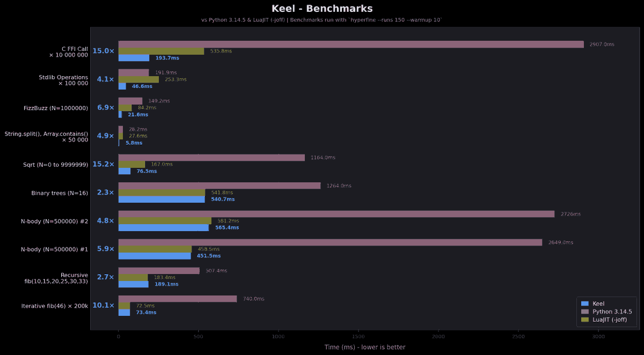The image size is (644, 355).
Task: Click the Python bar for N-body #1
Action: [x=331, y=242]
